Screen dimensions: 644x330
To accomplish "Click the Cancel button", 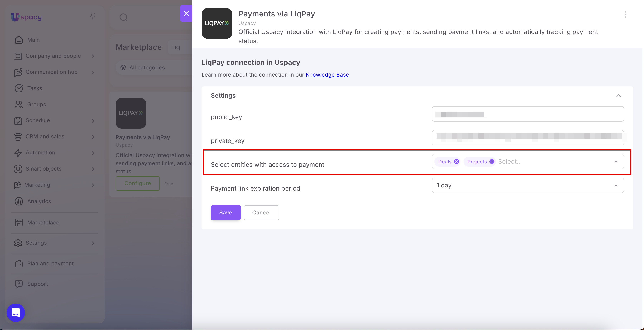I will click(261, 213).
